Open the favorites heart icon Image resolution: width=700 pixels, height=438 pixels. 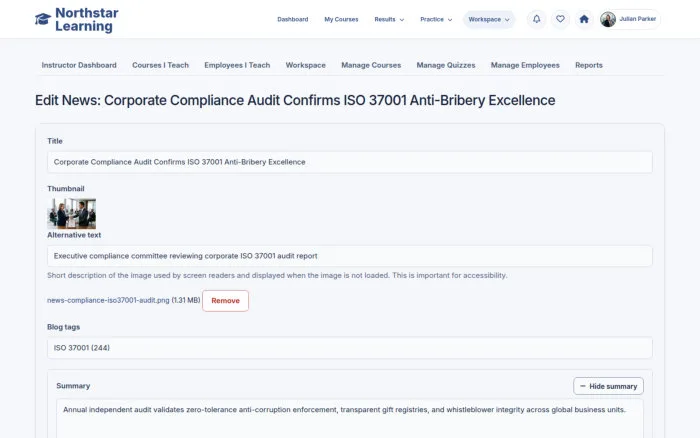click(560, 19)
